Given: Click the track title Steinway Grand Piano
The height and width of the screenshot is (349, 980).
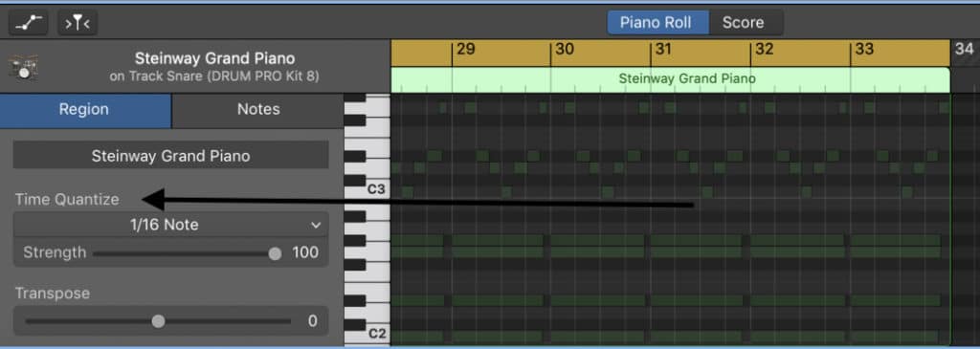Looking at the screenshot, I should [215, 59].
